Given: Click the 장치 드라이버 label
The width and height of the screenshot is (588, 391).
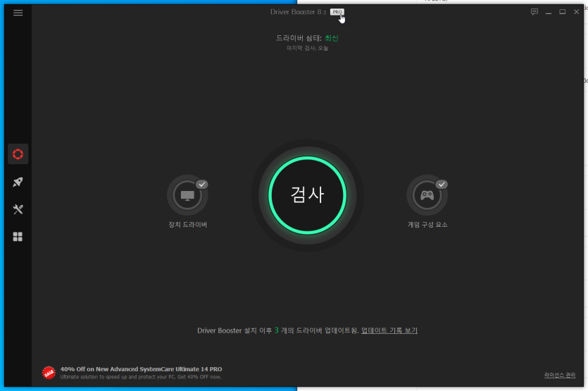Looking at the screenshot, I should click(187, 225).
